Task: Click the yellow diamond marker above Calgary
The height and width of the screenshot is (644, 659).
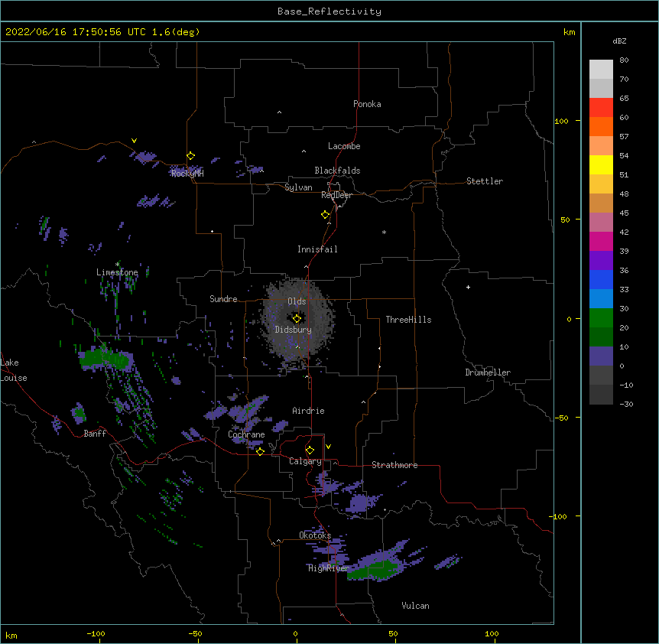Action: point(310,450)
